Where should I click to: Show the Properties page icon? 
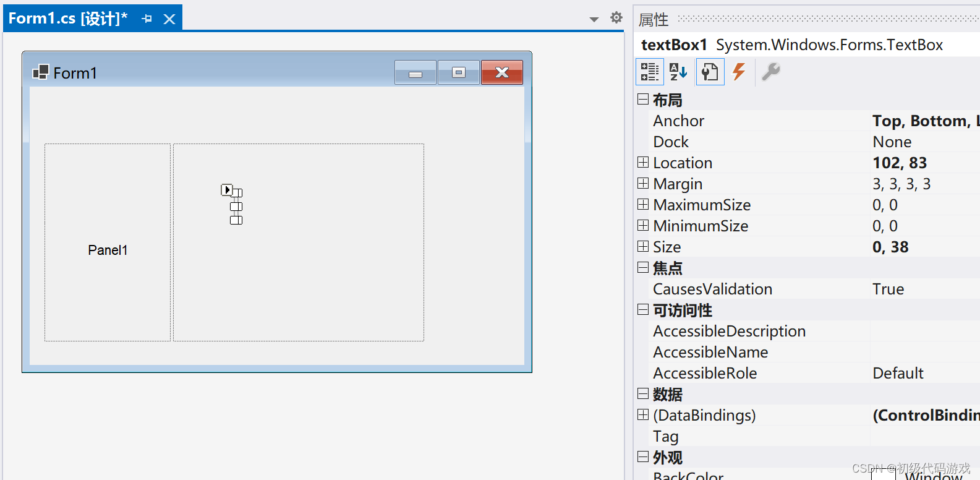[x=710, y=72]
